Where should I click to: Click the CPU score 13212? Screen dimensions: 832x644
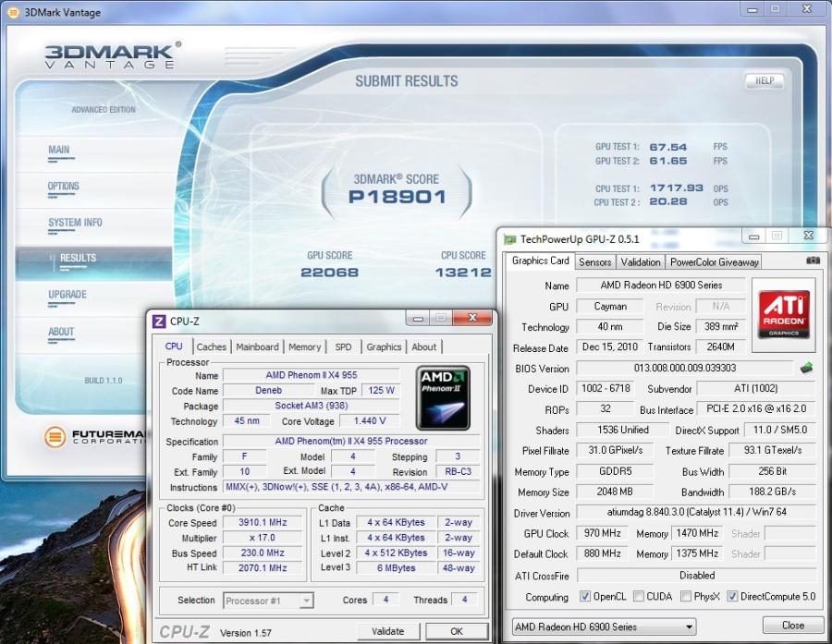coord(463,273)
